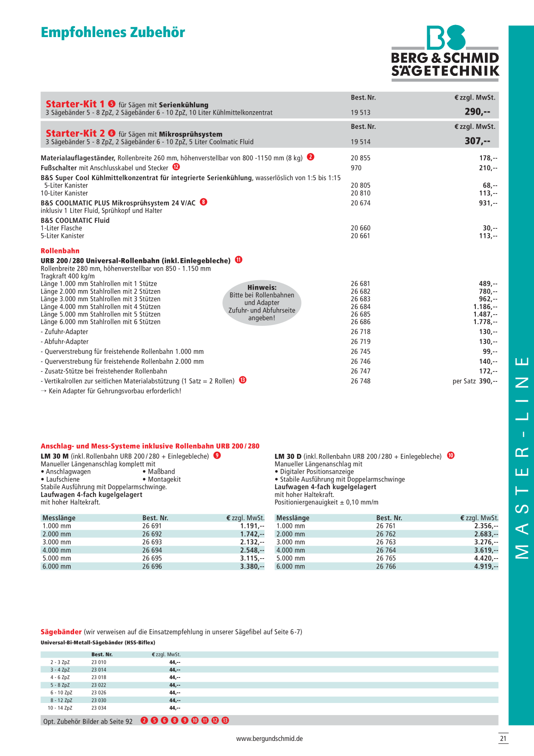Image resolution: width=534 pixels, height=756 pixels.
Task: Click the price 307,-- for Starter-Kit 2
Action: click(x=477, y=141)
